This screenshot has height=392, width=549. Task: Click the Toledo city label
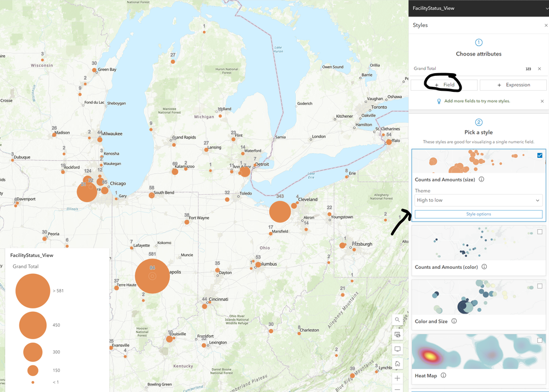[246, 194]
